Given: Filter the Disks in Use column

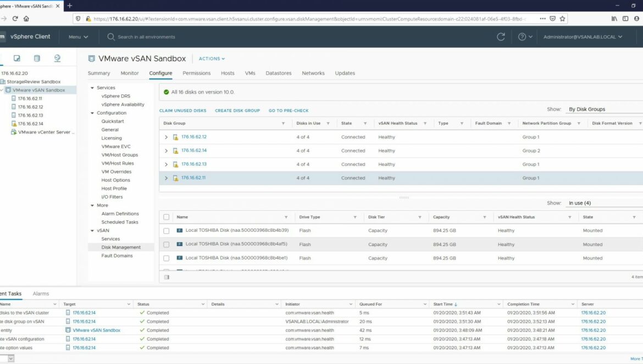Looking at the screenshot, I should [328, 123].
